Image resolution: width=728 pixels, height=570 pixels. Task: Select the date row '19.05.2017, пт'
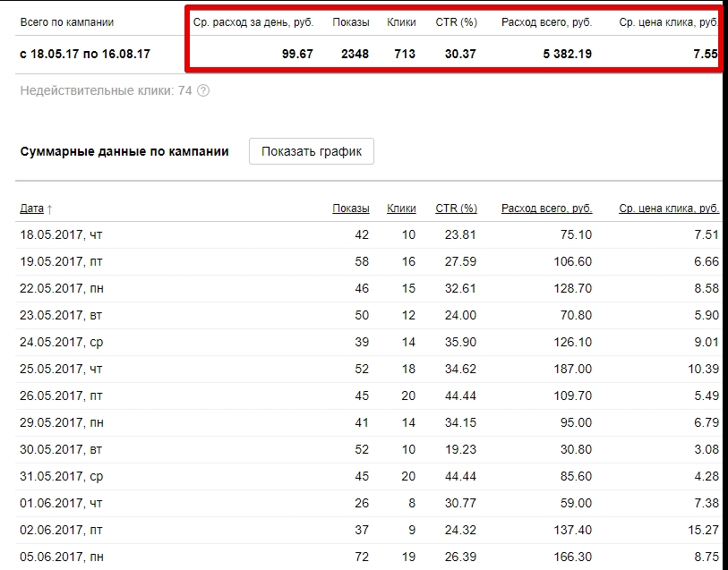tap(369, 261)
